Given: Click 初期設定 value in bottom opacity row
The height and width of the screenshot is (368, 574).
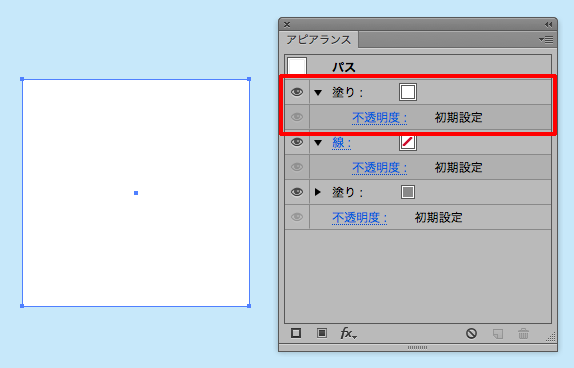Looking at the screenshot, I should coord(438,218).
